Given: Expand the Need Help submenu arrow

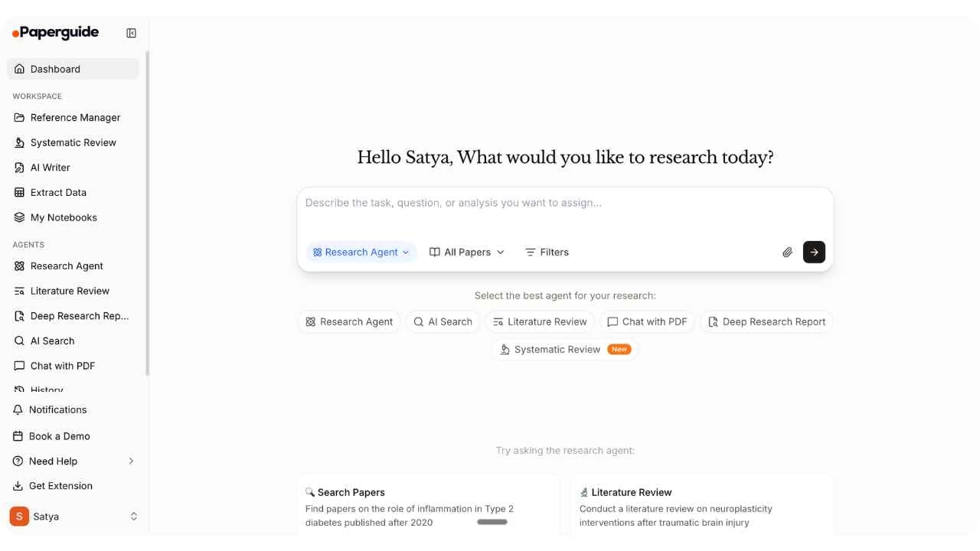Looking at the screenshot, I should coord(131,461).
